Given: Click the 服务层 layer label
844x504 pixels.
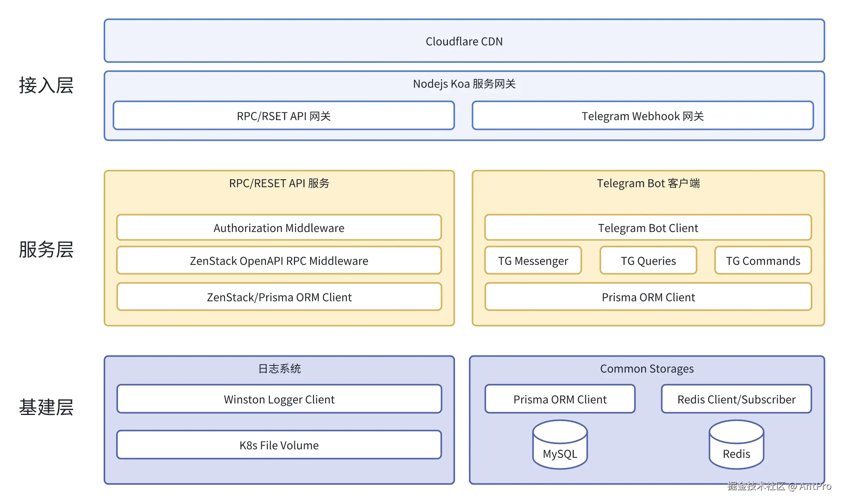Looking at the screenshot, I should pos(46,249).
